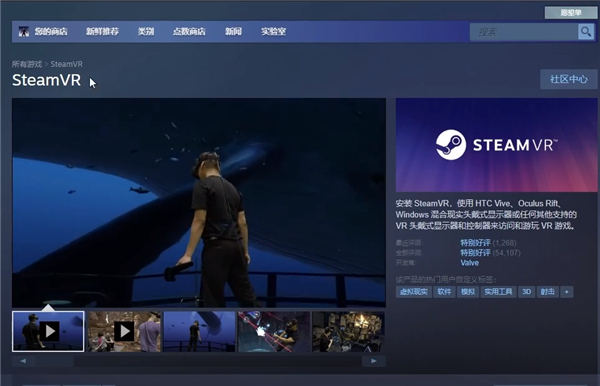Click the 社区中心 button
Viewport: 600px width, 386px height.
[569, 79]
